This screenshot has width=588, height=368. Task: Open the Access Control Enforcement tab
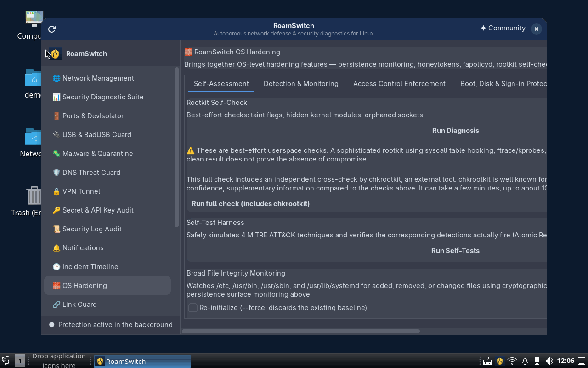click(399, 84)
